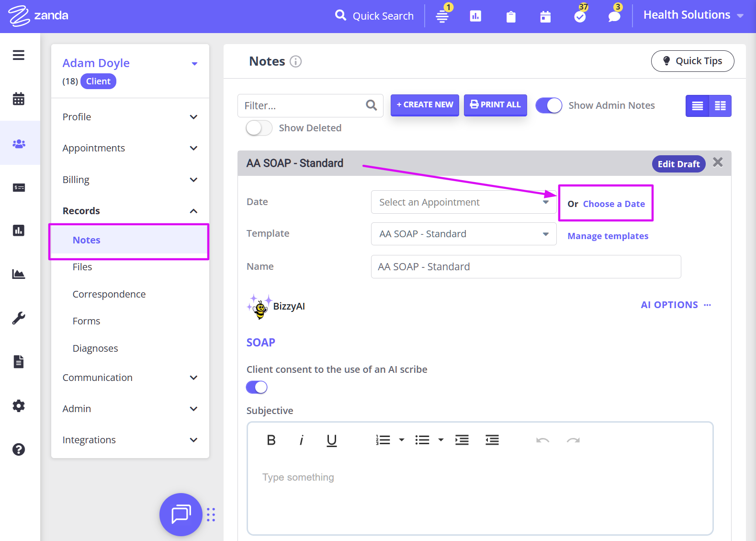
Task: Open the floating chat support bubble
Action: coord(181,514)
